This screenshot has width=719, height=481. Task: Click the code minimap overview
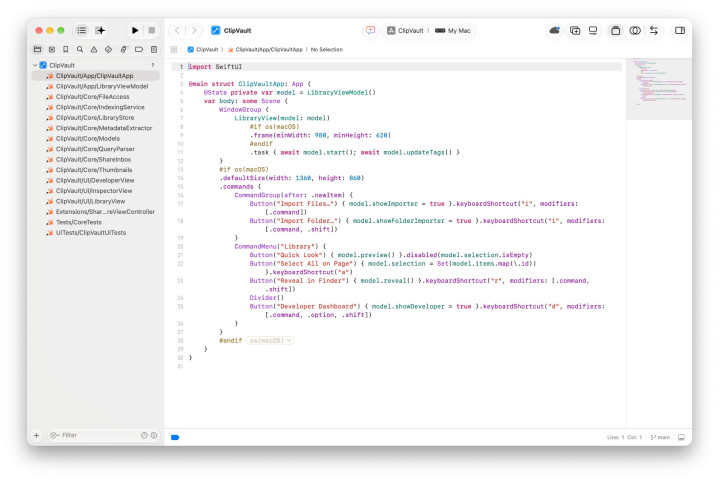point(659,88)
